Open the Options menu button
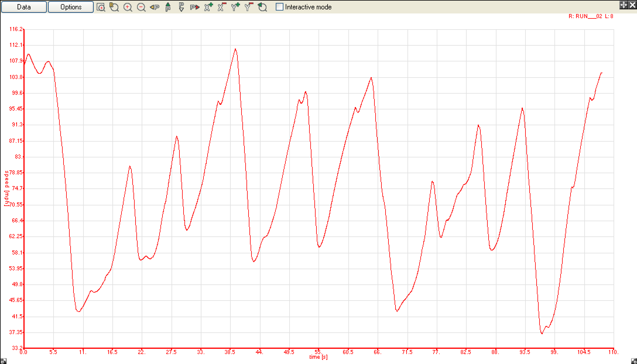 click(x=71, y=7)
